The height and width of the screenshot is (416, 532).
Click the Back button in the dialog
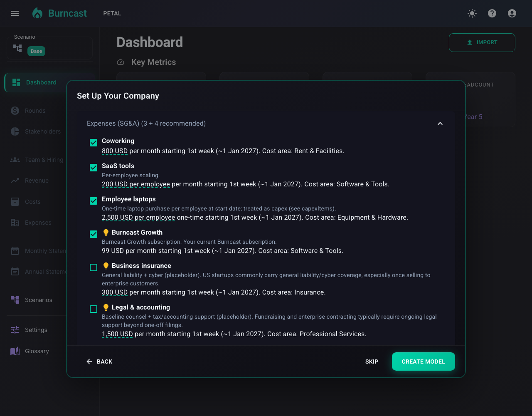tap(99, 362)
